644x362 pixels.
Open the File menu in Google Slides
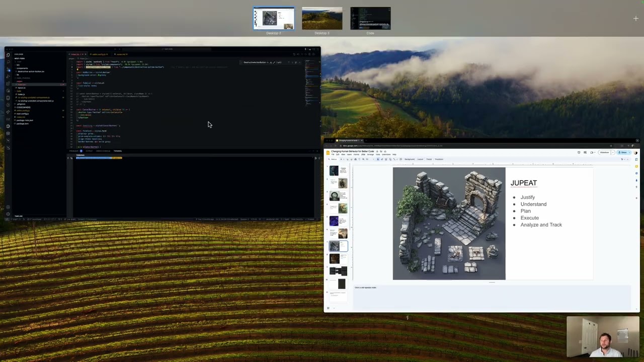click(333, 154)
